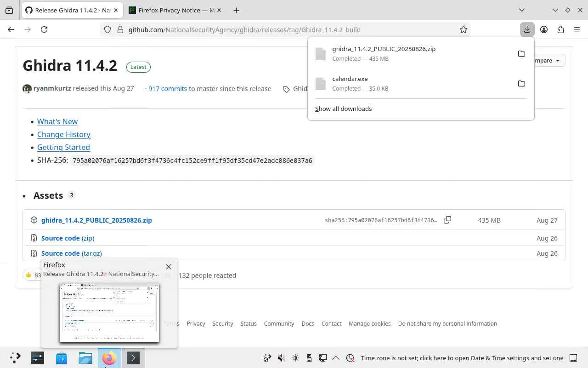
Task: Show site security padlock information
Action: tap(120, 29)
